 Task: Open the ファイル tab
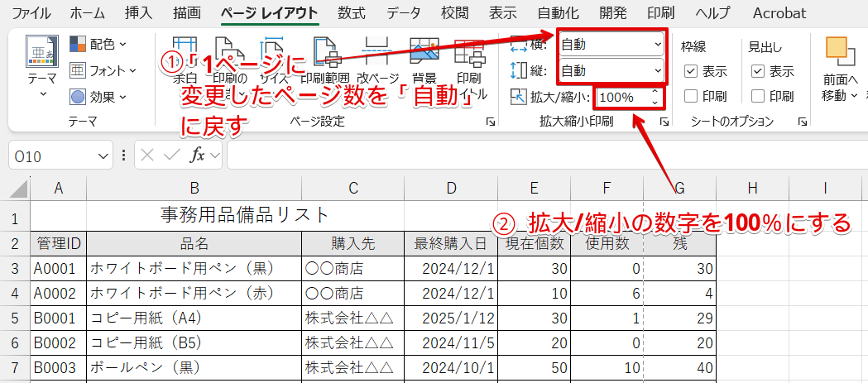31,12
